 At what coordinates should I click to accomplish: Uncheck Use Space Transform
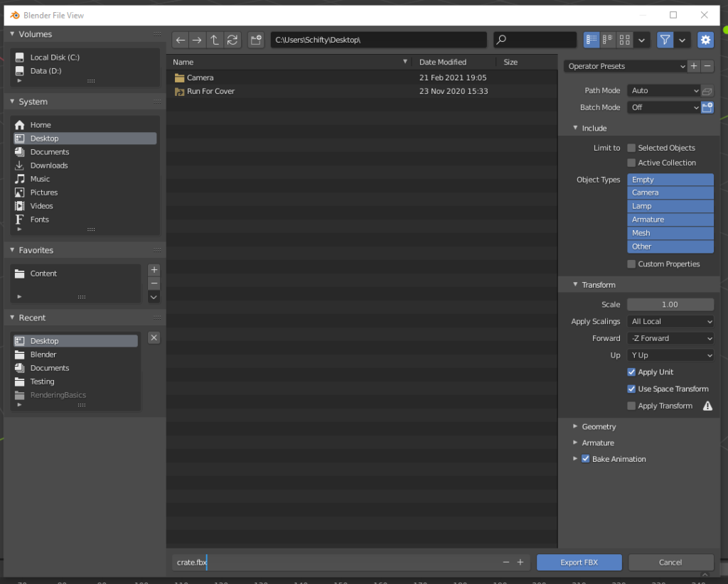click(631, 389)
